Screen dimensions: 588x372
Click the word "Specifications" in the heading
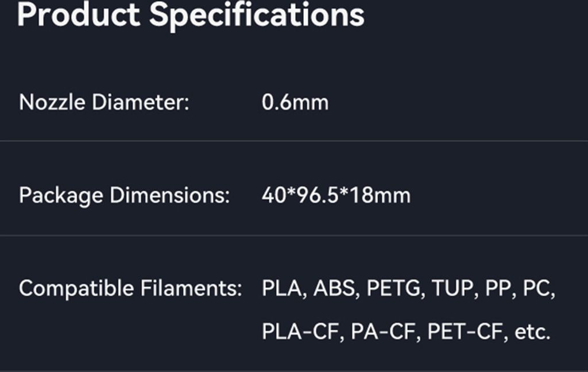pos(257,14)
